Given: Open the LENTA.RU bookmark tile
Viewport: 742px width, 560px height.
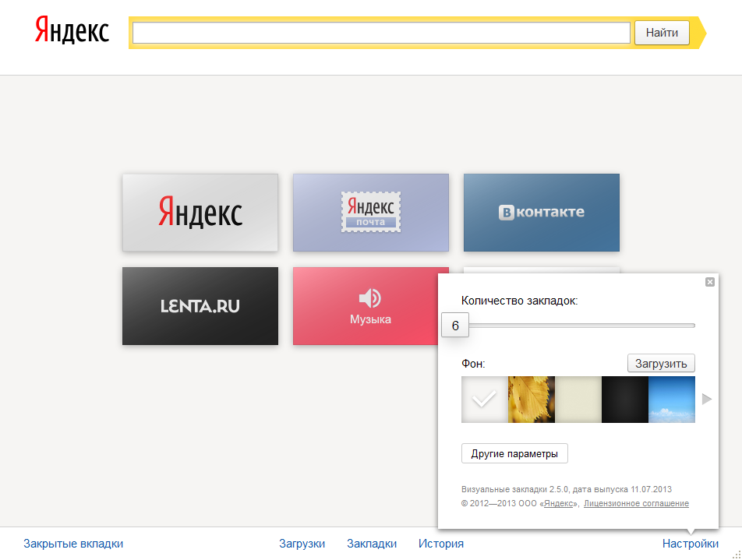Looking at the screenshot, I should tap(200, 306).
